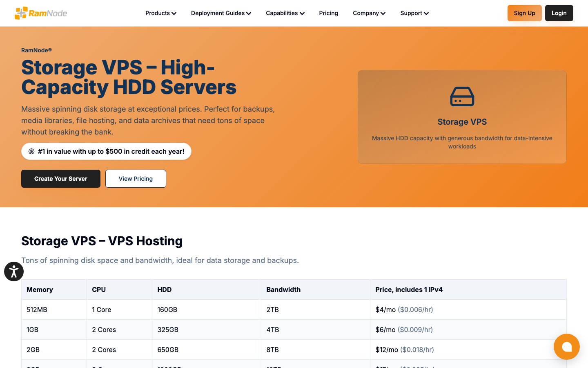This screenshot has width=588, height=368.
Task: Select the $12/mo price cell
Action: tap(468, 350)
